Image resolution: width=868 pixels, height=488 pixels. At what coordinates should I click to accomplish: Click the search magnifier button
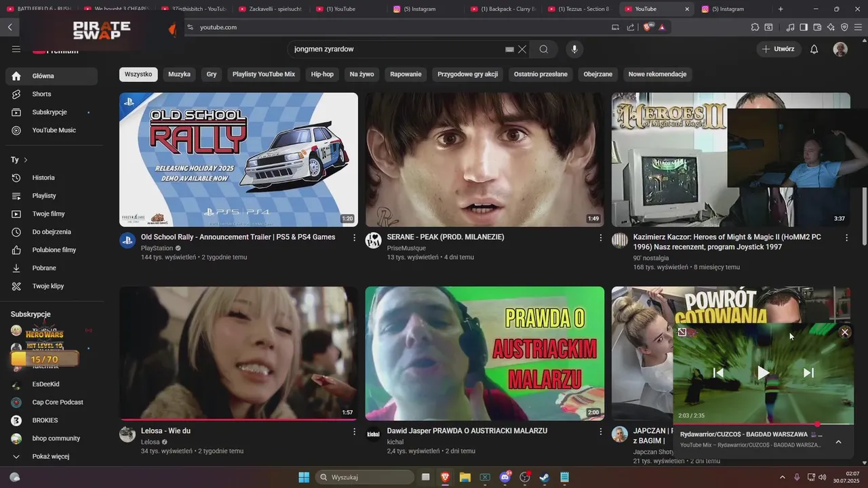544,49
